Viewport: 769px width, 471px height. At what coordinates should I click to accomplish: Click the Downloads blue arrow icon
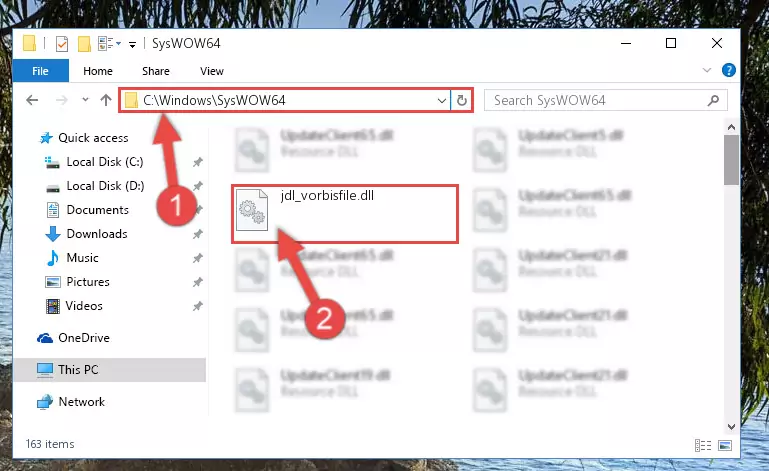point(52,234)
